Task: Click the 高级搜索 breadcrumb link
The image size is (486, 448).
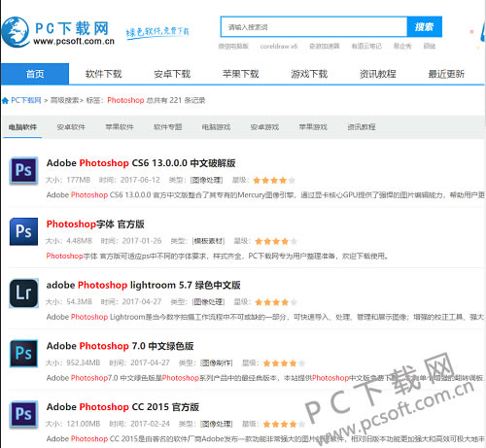Action: click(64, 100)
